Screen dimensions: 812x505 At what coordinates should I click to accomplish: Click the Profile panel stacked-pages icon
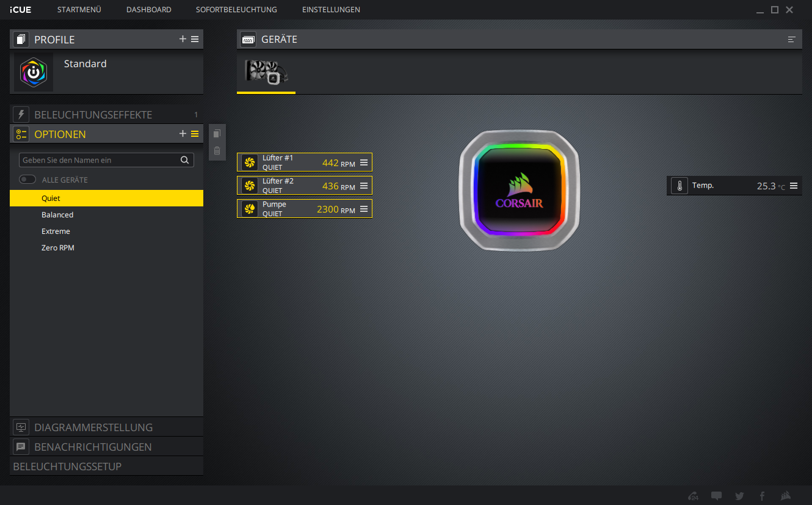pos(21,40)
